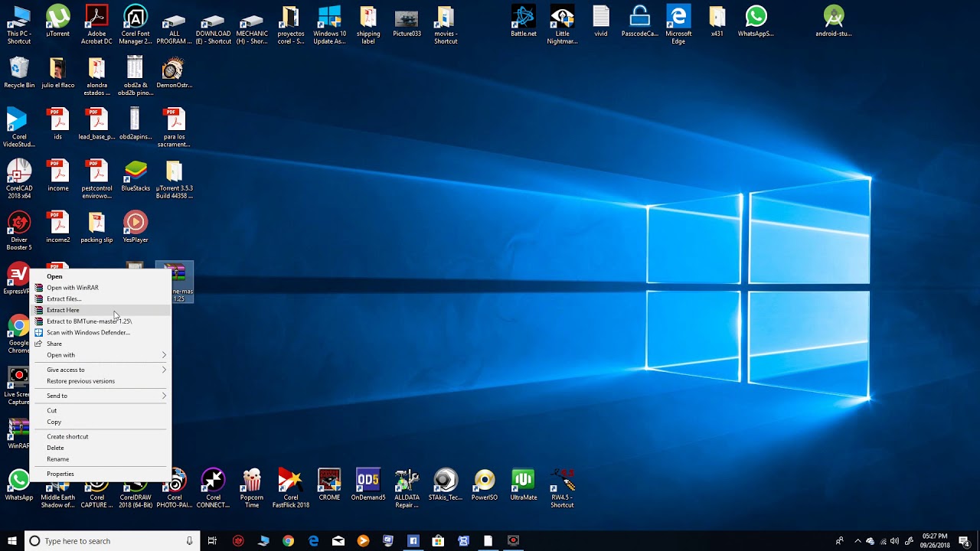Select the income2 PDF icon
The width and height of the screenshot is (980, 551).
(x=57, y=227)
